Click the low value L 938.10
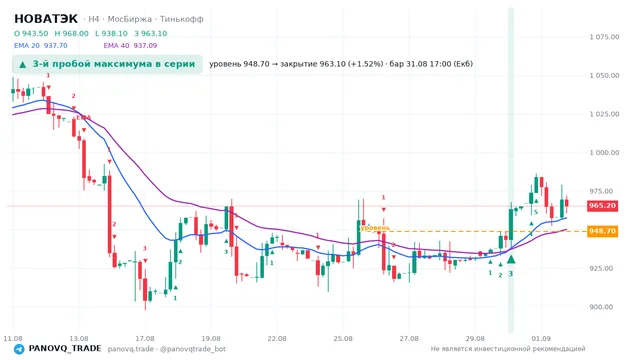 [111, 33]
